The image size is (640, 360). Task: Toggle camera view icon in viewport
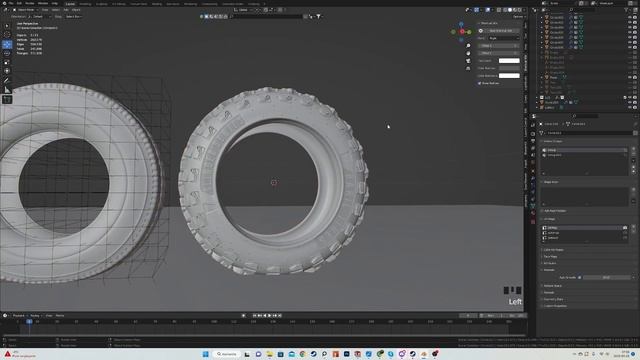[x=468, y=61]
